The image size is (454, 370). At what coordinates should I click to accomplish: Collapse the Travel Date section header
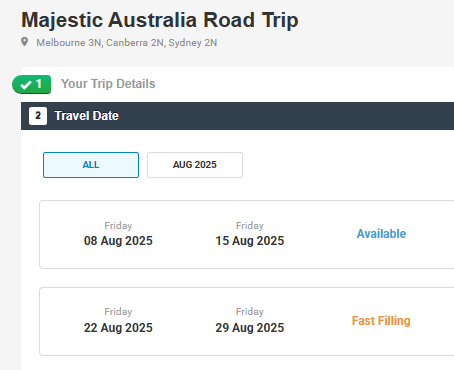237,116
